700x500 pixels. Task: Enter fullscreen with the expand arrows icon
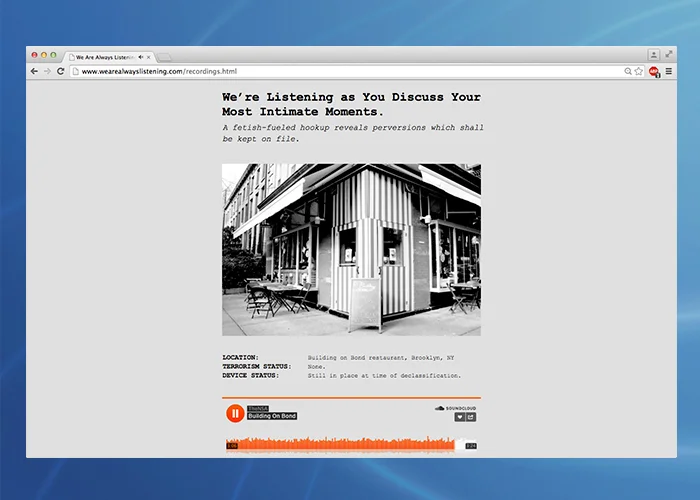[x=669, y=54]
